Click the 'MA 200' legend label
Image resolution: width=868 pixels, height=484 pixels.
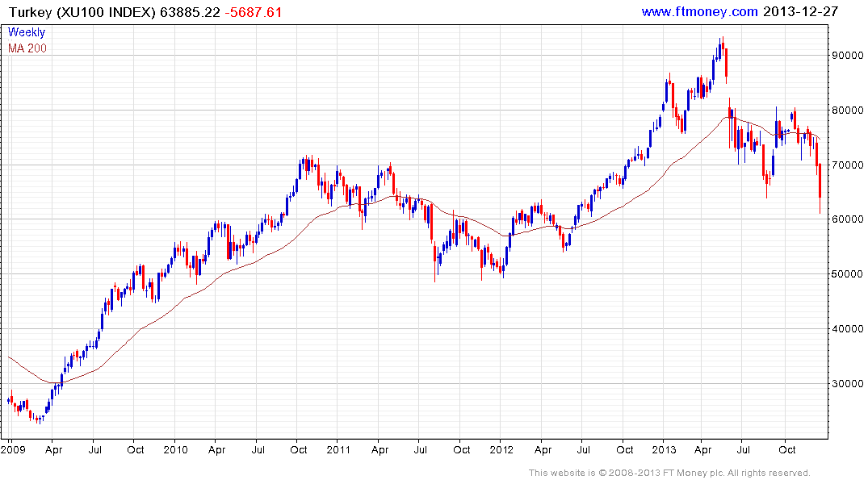point(27,48)
